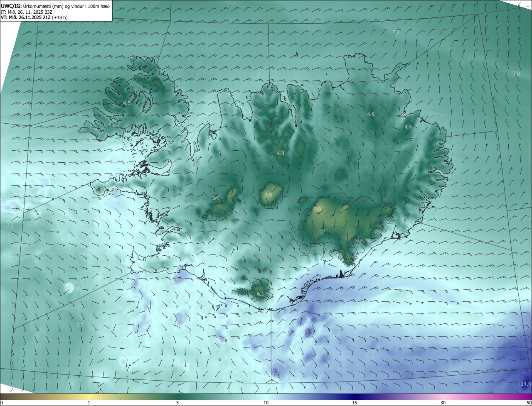The width and height of the screenshot is (532, 406).
Task: Click the 30 tick on the color scale
Action: (443, 403)
